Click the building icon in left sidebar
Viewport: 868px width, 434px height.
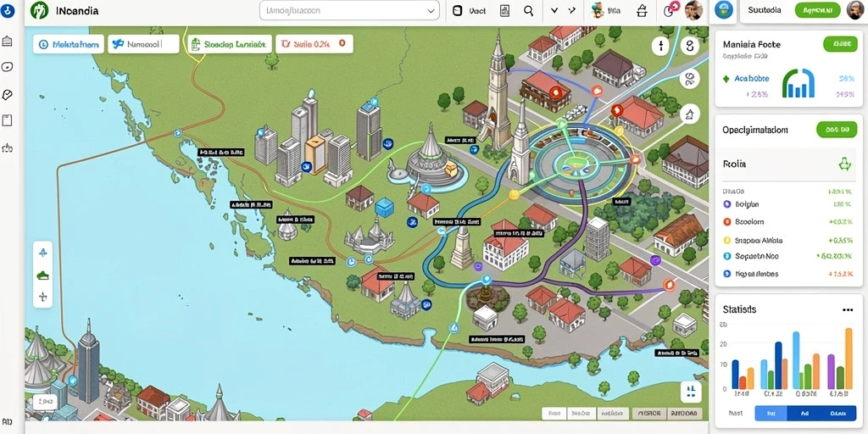pos(7,41)
